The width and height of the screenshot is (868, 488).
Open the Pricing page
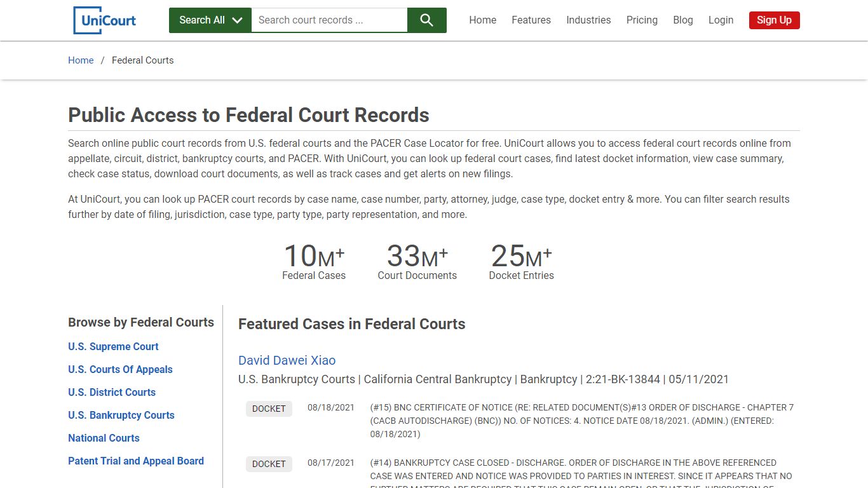[x=642, y=20]
